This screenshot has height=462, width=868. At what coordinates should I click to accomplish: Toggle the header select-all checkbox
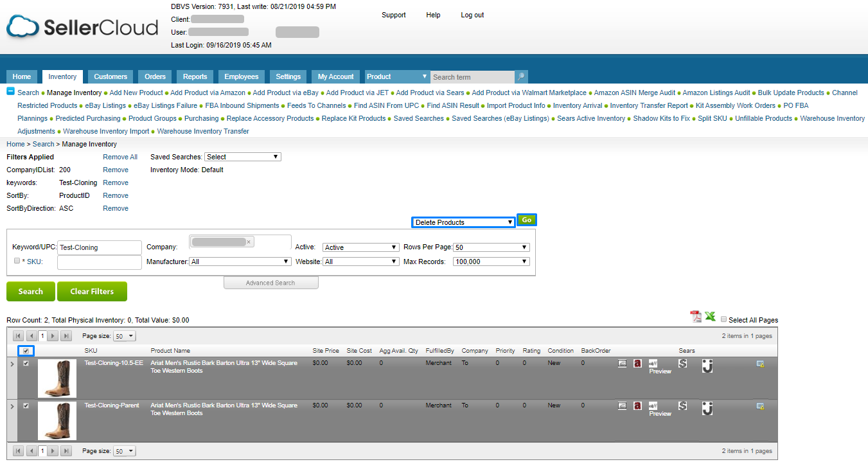pos(26,351)
